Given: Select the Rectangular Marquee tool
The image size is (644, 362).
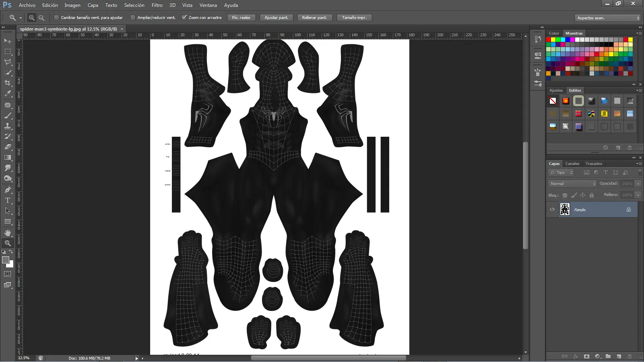Looking at the screenshot, I should [8, 51].
